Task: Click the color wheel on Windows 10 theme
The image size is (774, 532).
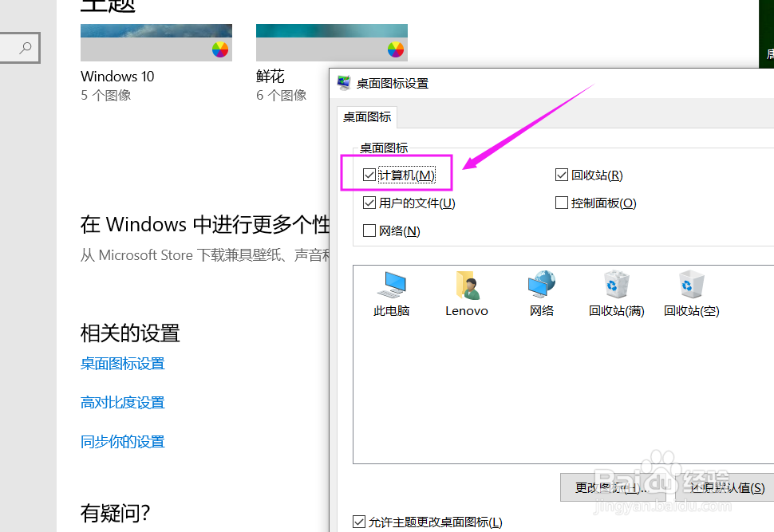Action: [x=220, y=49]
